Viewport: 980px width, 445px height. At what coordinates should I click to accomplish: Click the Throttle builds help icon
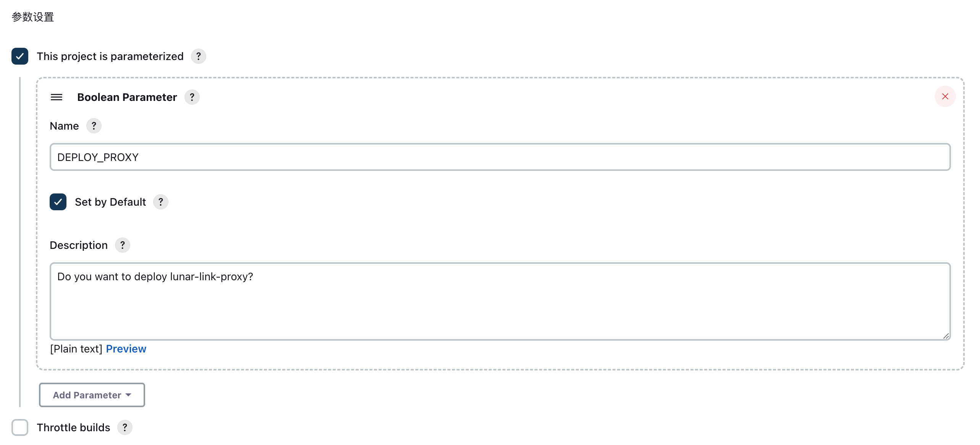coord(125,427)
